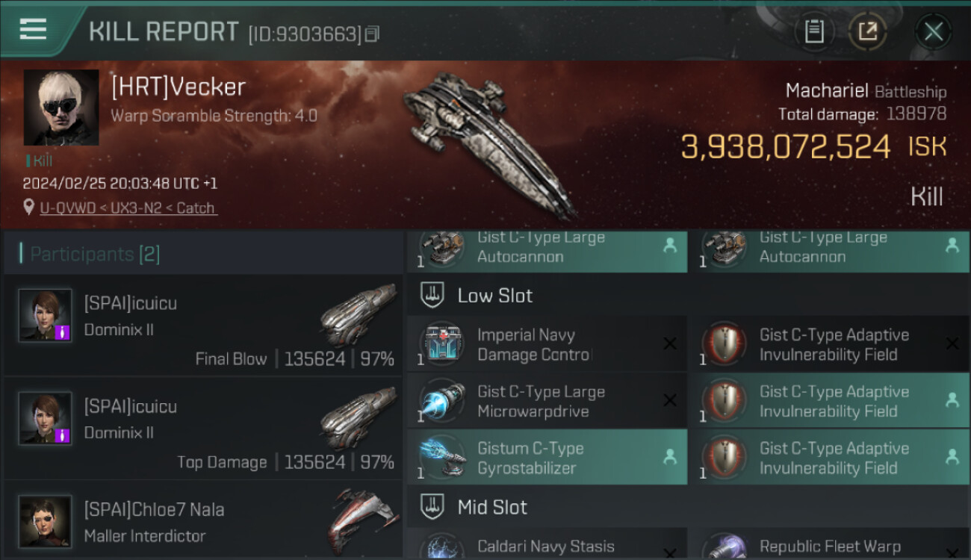The image size is (971, 560).
Task: Close the kill report window
Action: (933, 32)
